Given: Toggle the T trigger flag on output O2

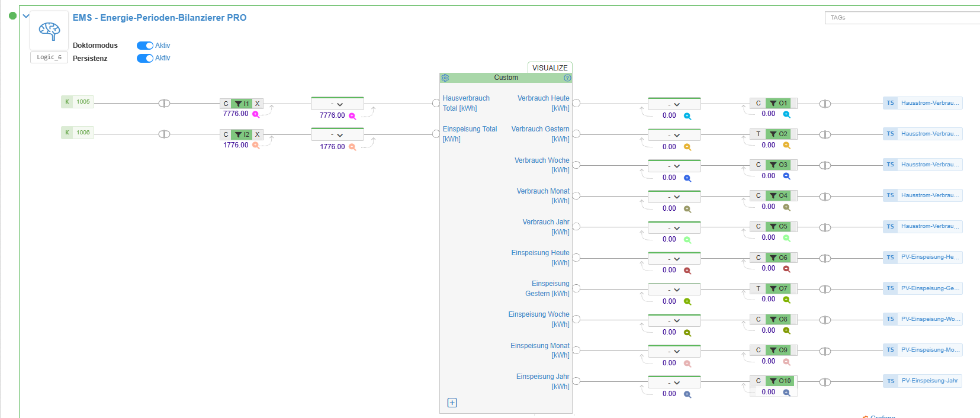Looking at the screenshot, I should click(758, 134).
